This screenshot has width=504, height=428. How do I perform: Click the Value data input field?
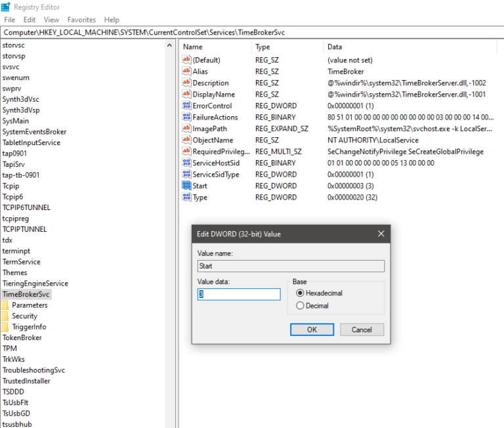point(239,294)
